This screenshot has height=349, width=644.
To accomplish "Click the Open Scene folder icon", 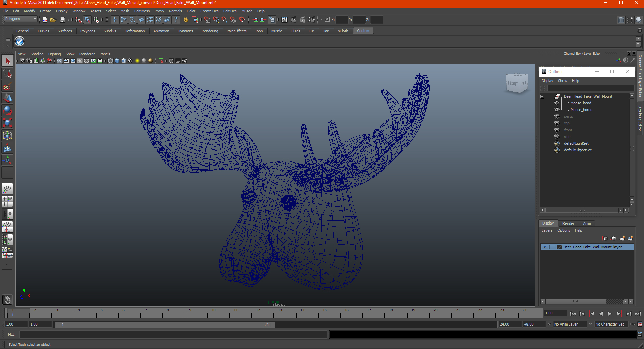I will [53, 20].
